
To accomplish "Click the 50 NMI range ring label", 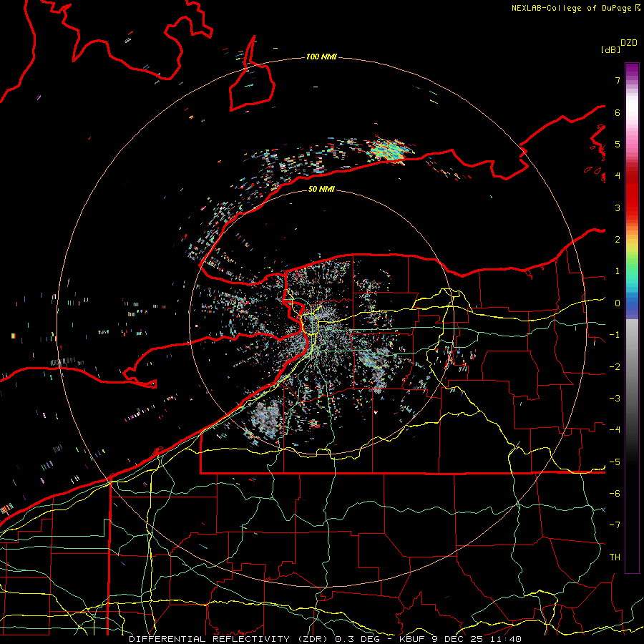I will click(x=321, y=189).
